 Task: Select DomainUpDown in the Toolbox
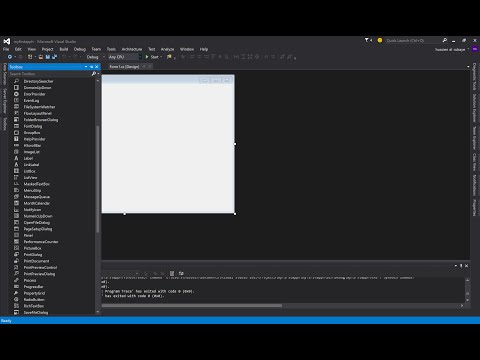coord(37,88)
